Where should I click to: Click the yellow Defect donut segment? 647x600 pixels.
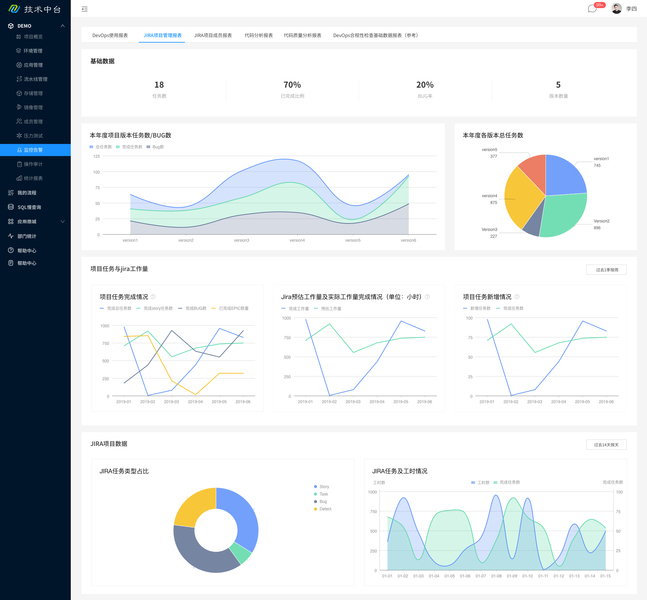click(x=194, y=506)
